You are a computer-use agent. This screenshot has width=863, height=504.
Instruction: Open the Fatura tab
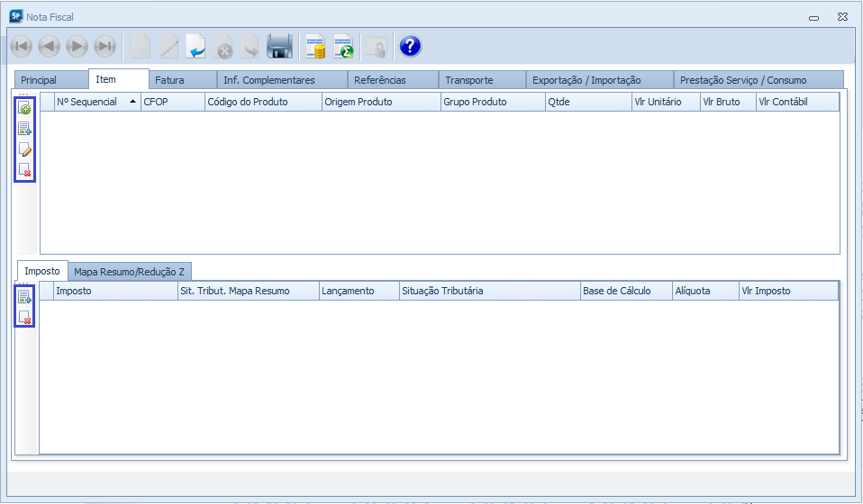[x=169, y=80]
